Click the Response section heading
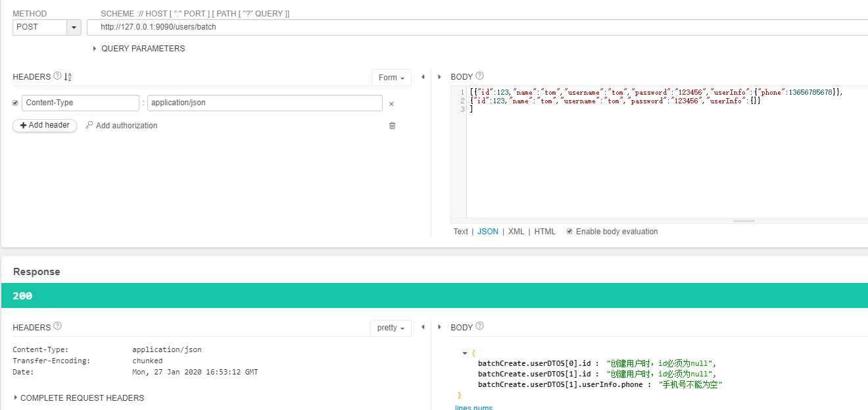 point(36,272)
